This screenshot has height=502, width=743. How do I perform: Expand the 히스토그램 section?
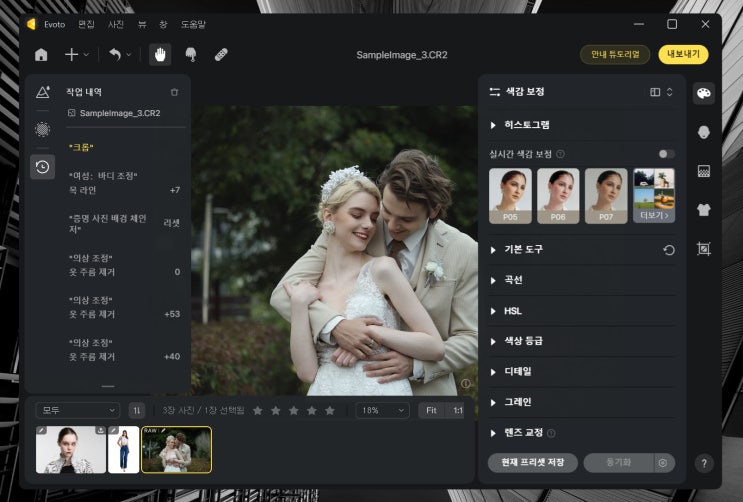[582, 125]
